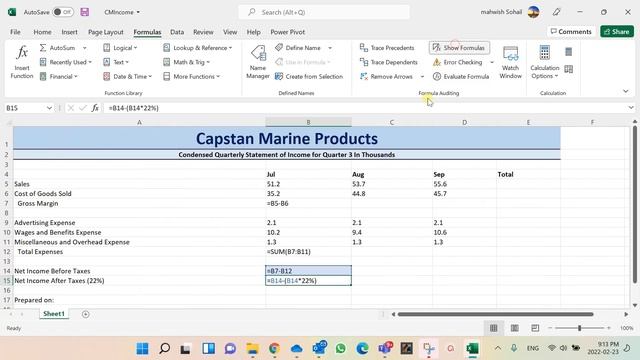Click the new sheet plus button

(x=85, y=314)
